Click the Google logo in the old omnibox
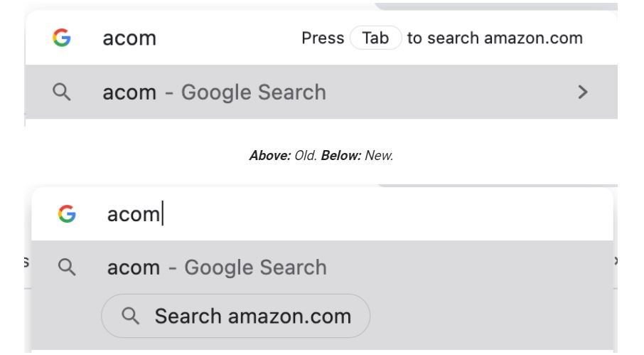 (62, 38)
